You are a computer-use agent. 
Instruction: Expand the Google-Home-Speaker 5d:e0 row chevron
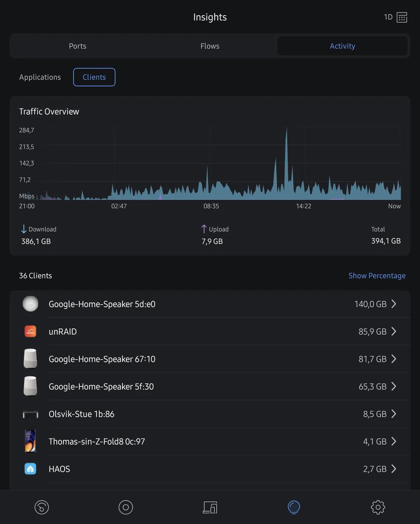click(x=394, y=304)
